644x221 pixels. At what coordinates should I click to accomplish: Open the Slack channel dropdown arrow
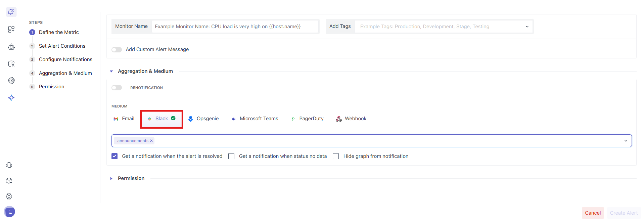point(626,141)
